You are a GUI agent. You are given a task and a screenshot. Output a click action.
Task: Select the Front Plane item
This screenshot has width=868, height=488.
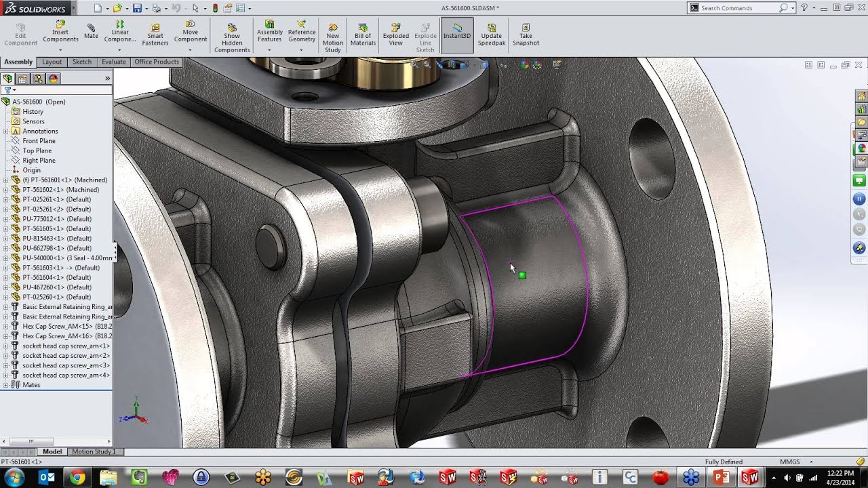39,141
